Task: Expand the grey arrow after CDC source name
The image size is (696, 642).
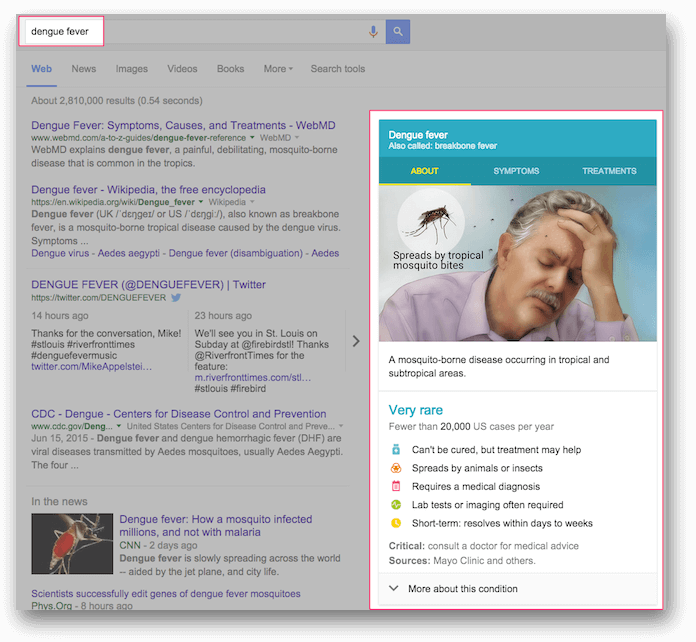Action: point(341,426)
